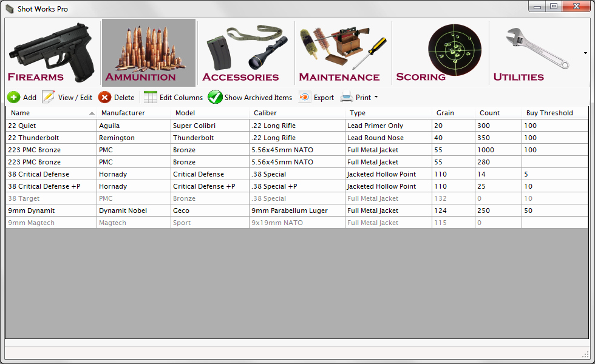
Task: Expand the Print dropdown arrow
Action: click(x=376, y=97)
